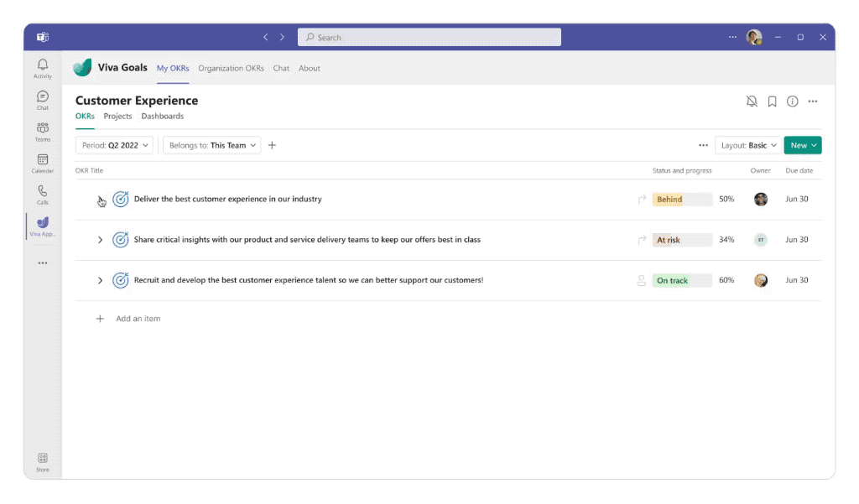The width and height of the screenshot is (859, 504).
Task: Open the Calendar icon in the sidebar
Action: 42,161
